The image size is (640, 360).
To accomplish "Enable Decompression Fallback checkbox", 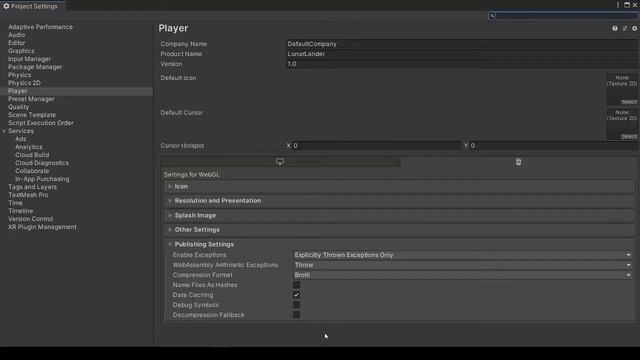I will click(x=296, y=315).
